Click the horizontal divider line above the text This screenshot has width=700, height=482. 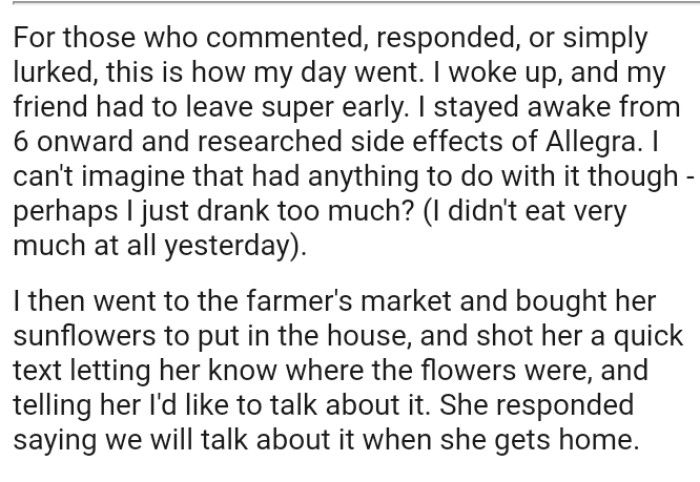point(350,3)
